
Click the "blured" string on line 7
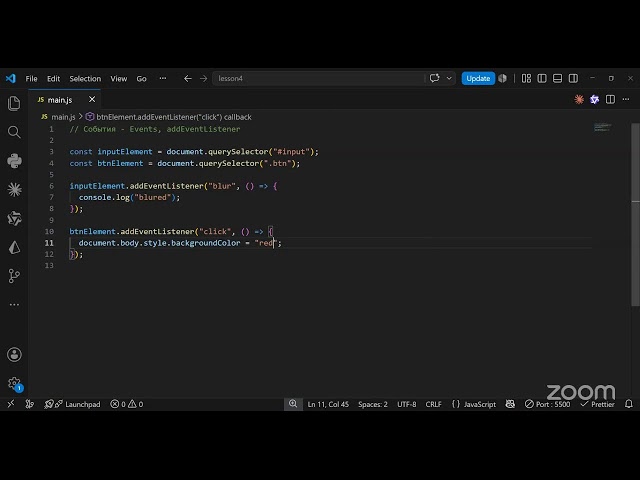click(x=153, y=197)
